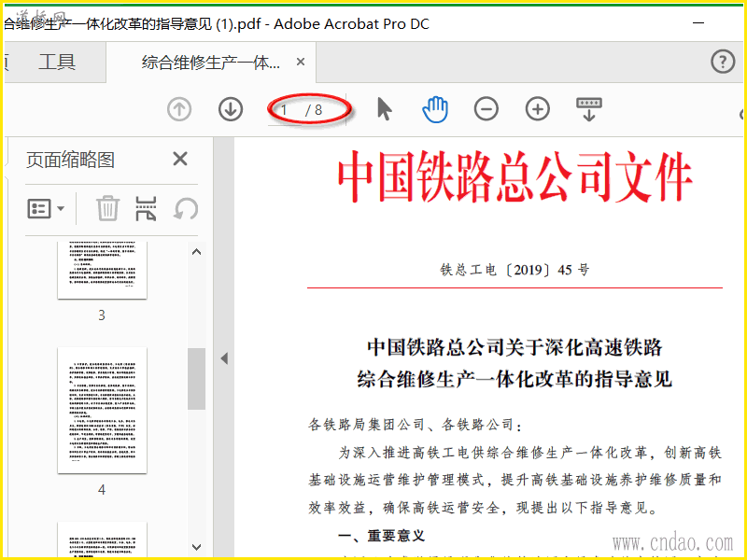This screenshot has width=747, height=560.
Task: Select page 4 thumbnail
Action: 102,411
